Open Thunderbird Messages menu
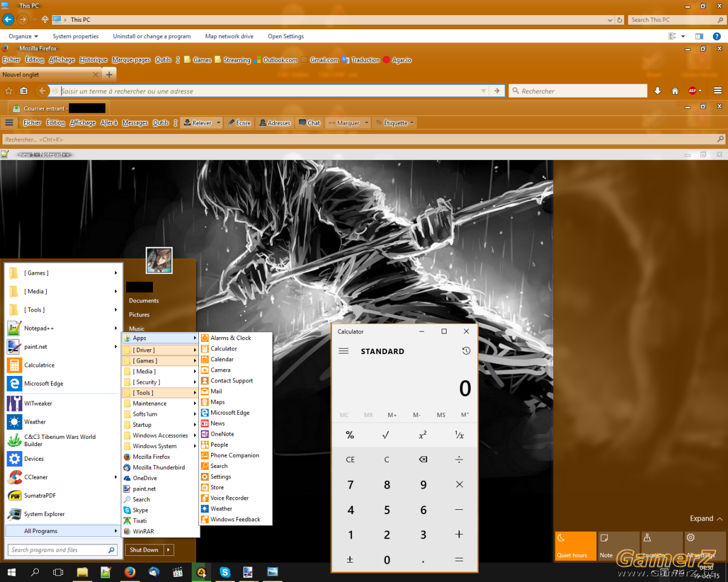 135,122
